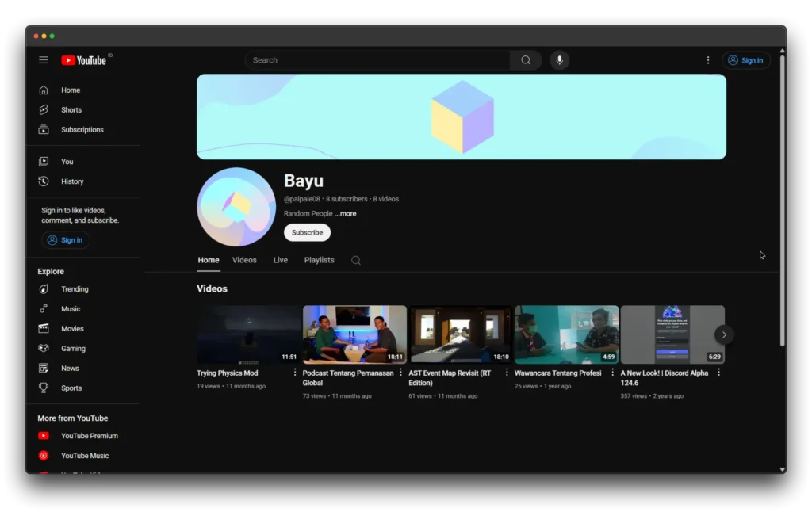812x512 pixels.
Task: Open Podcast Tentang Pemanasan Global title link
Action: [x=348, y=378]
